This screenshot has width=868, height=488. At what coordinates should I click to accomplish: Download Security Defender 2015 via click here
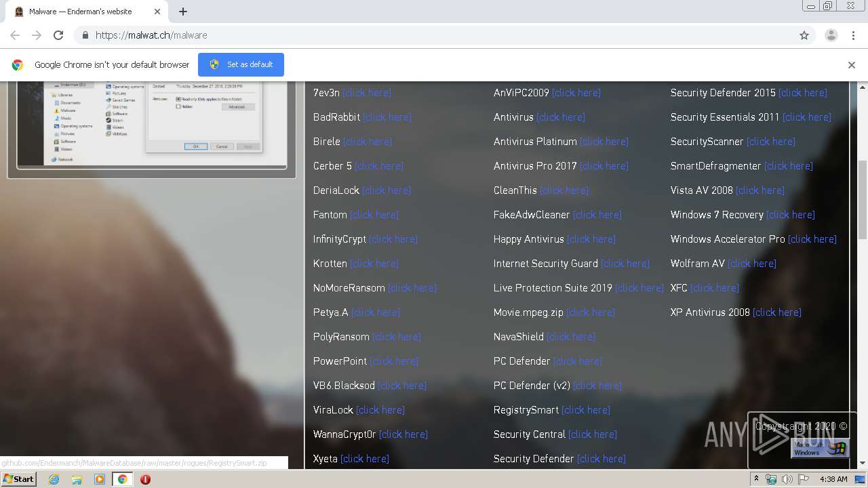pyautogui.click(x=803, y=93)
